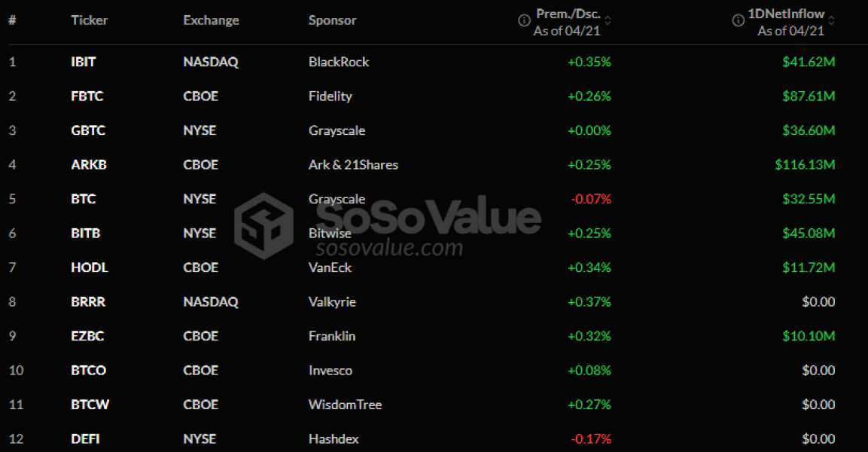The width and height of the screenshot is (868, 452).
Task: Sort by Prem./Dsc. using the sort arrows
Action: 608,20
